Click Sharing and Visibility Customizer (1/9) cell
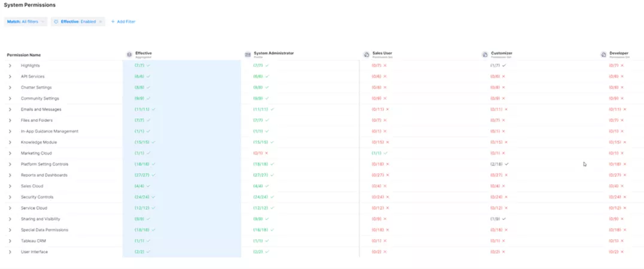The height and width of the screenshot is (269, 644). tap(498, 219)
